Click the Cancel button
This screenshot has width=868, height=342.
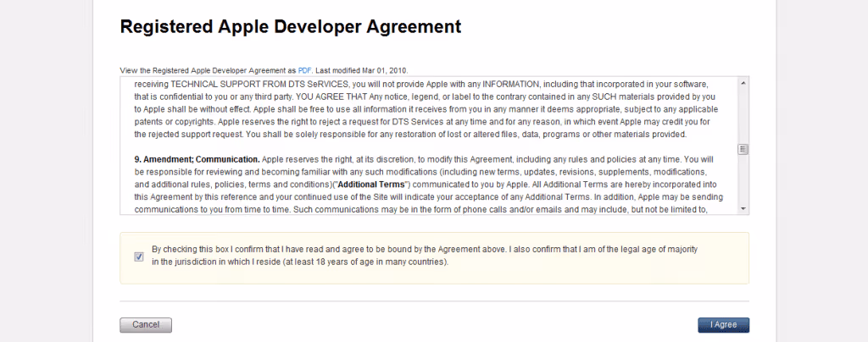click(x=146, y=325)
